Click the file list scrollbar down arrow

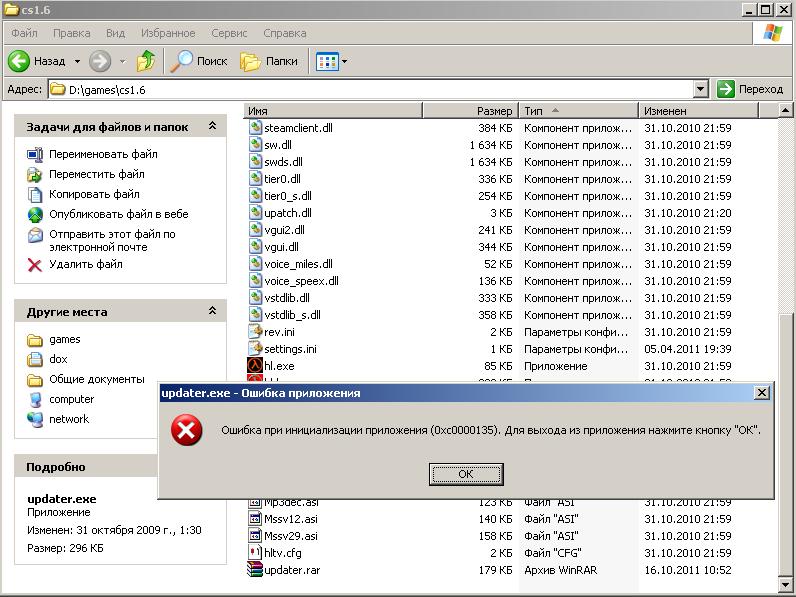[x=785, y=586]
